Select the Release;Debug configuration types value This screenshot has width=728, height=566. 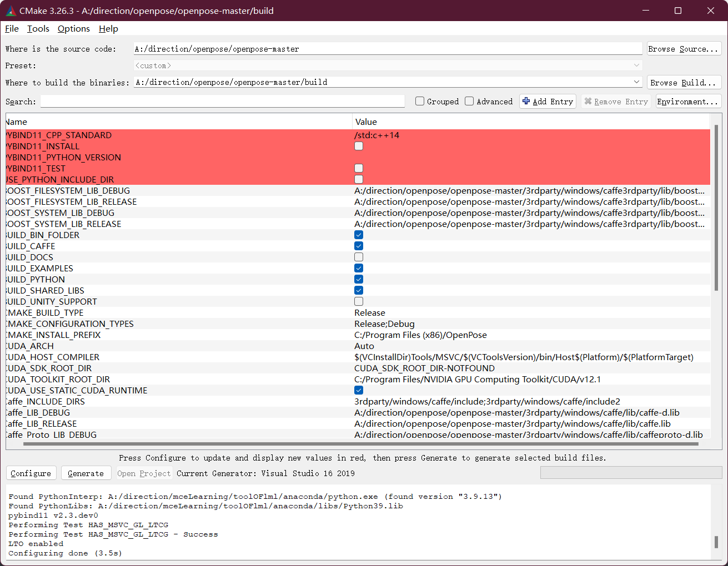[x=384, y=324]
